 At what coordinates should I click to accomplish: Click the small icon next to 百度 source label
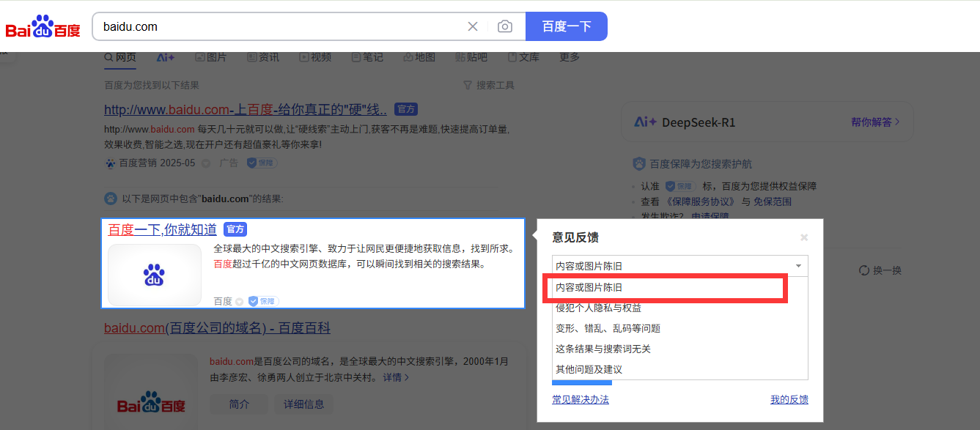[x=239, y=301]
